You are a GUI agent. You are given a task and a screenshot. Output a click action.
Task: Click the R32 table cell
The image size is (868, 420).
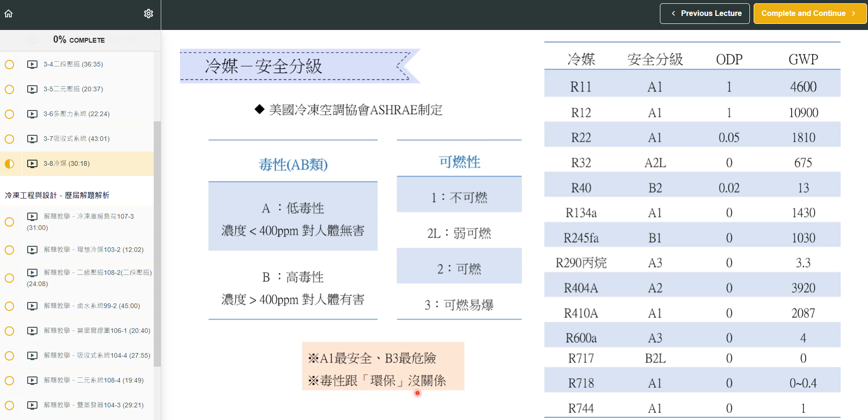(581, 162)
